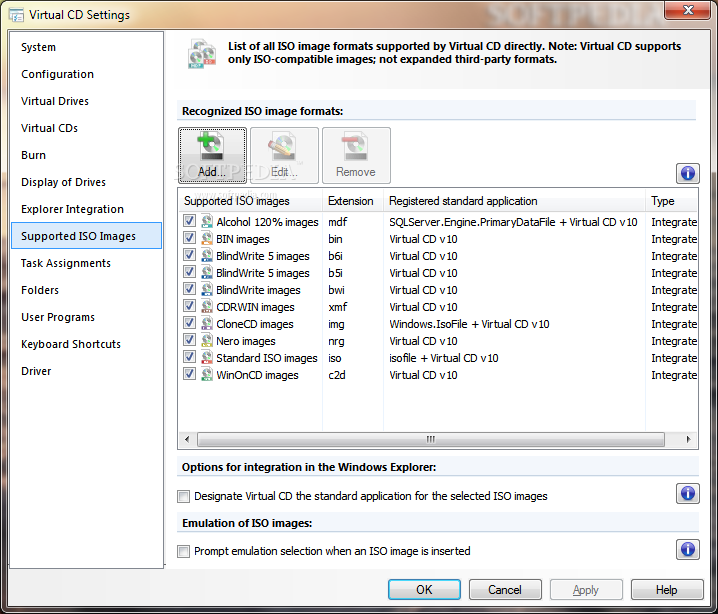
Task: Click the Alcohol 120% images file icon
Action: point(207,222)
